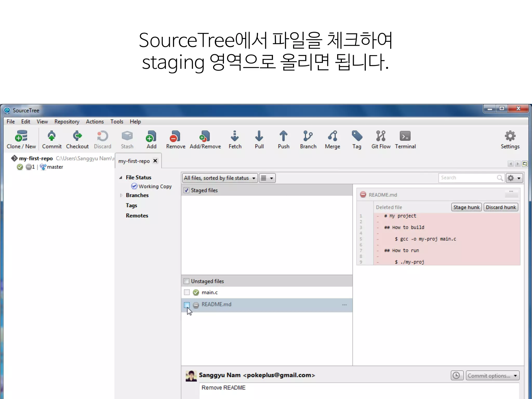This screenshot has height=399, width=532.
Task: Create a branch with Branch icon
Action: pos(308,139)
